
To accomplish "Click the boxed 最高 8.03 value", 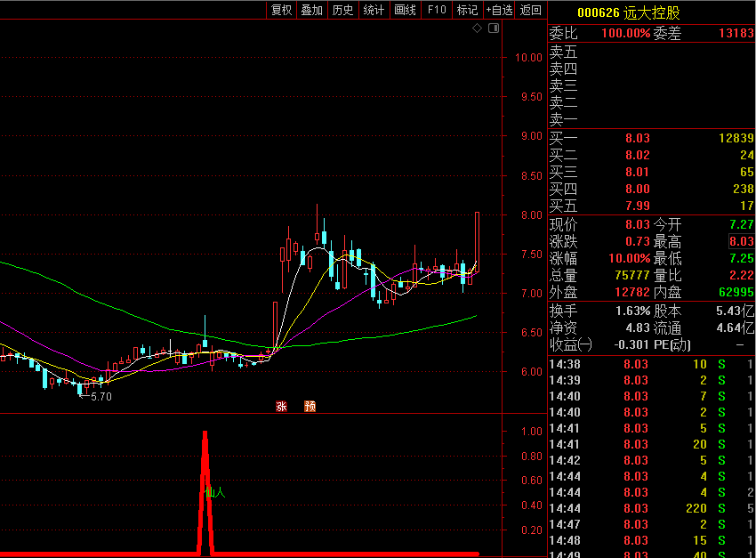I will [x=742, y=241].
